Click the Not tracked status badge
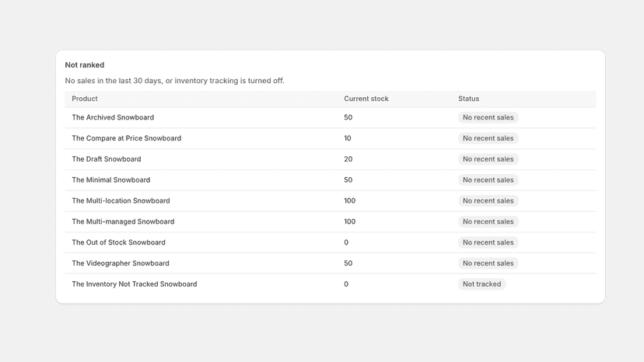 click(x=481, y=284)
